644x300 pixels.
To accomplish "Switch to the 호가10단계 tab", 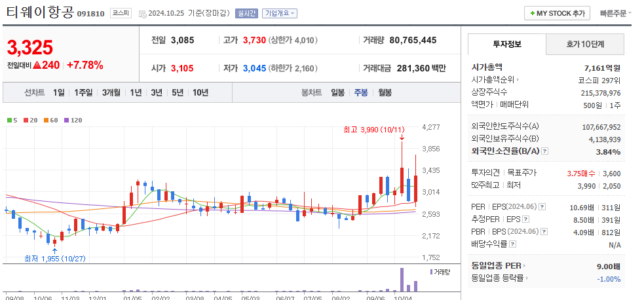I will pyautogui.click(x=585, y=45).
